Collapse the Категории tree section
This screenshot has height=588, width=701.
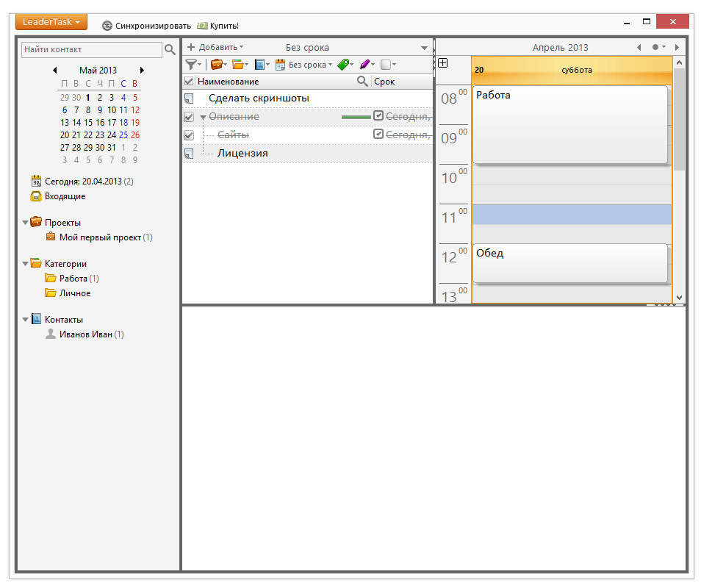[26, 263]
